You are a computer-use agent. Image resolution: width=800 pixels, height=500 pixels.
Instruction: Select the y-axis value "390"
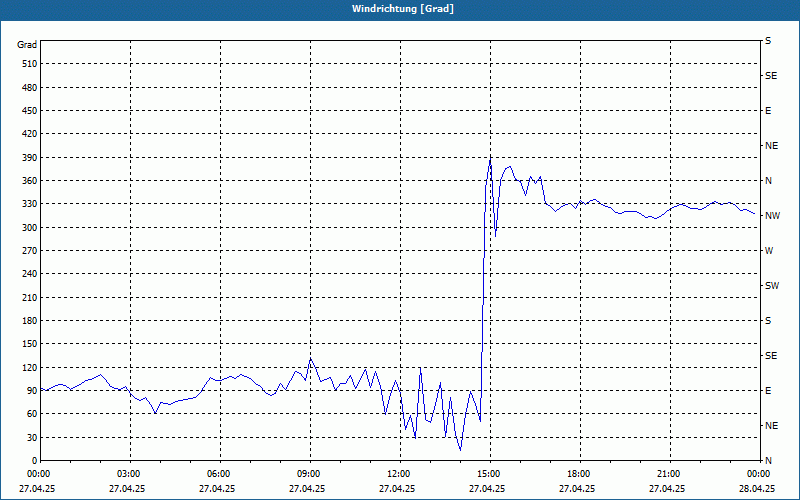[x=30, y=157]
